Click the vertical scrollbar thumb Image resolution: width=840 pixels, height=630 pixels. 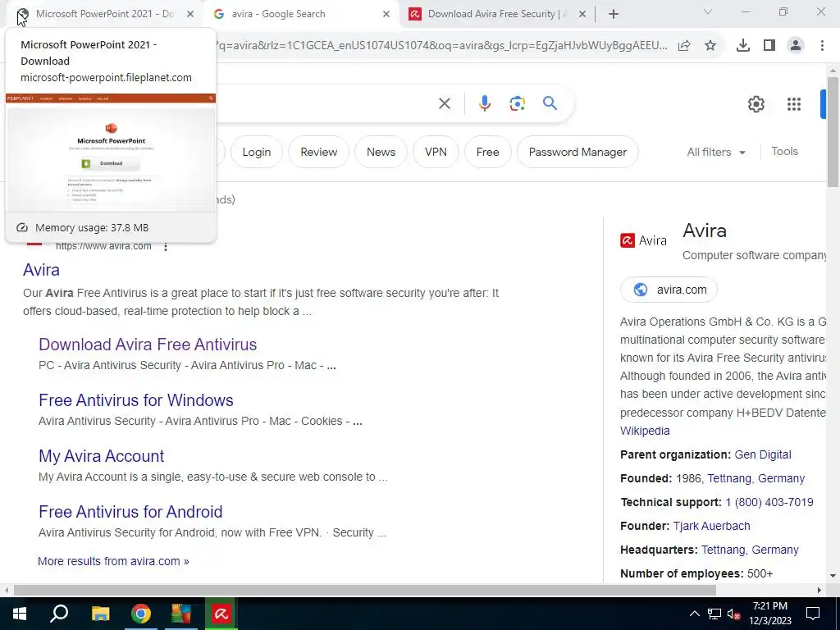833,132
